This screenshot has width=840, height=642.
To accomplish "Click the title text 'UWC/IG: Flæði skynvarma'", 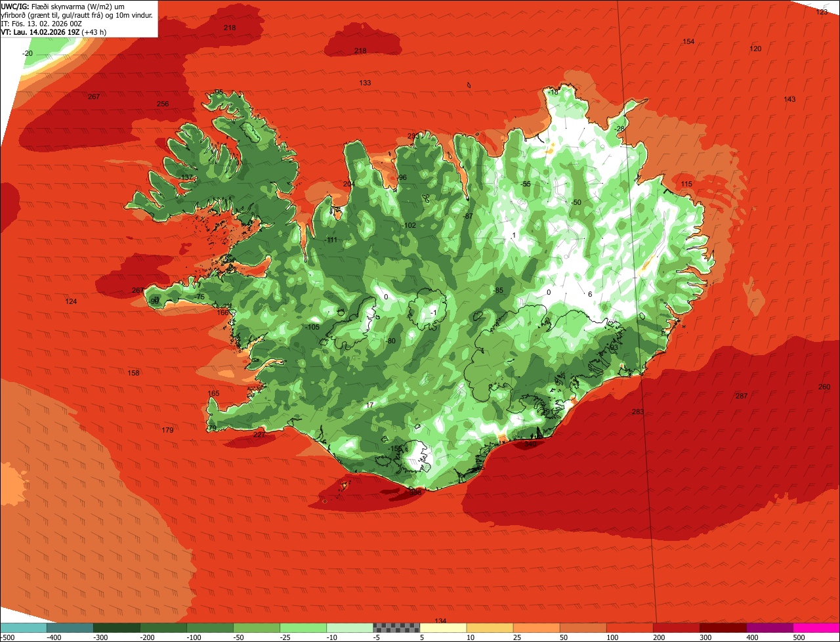I will pyautogui.click(x=43, y=6).
